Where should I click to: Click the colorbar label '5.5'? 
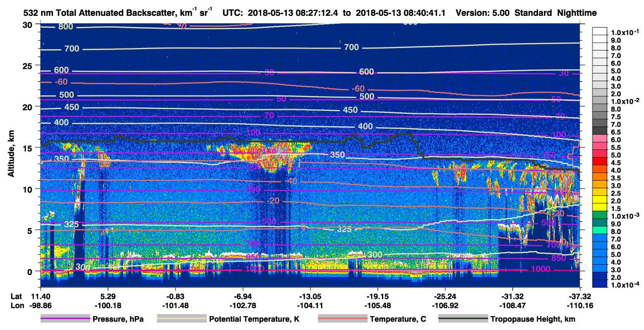(x=617, y=147)
